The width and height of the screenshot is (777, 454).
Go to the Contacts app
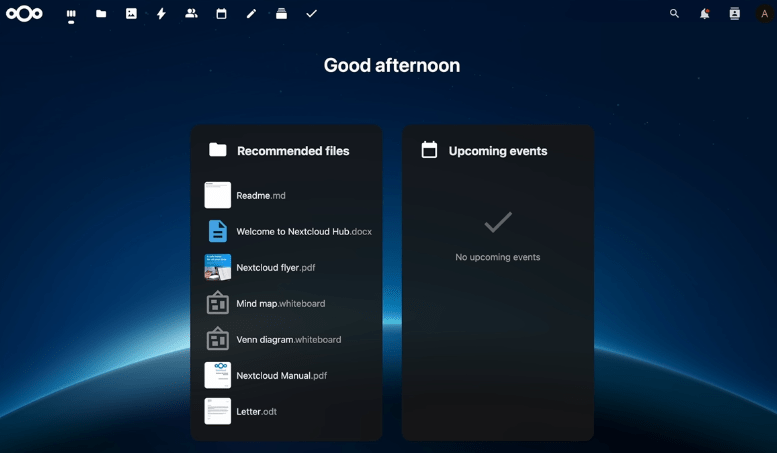click(x=191, y=14)
